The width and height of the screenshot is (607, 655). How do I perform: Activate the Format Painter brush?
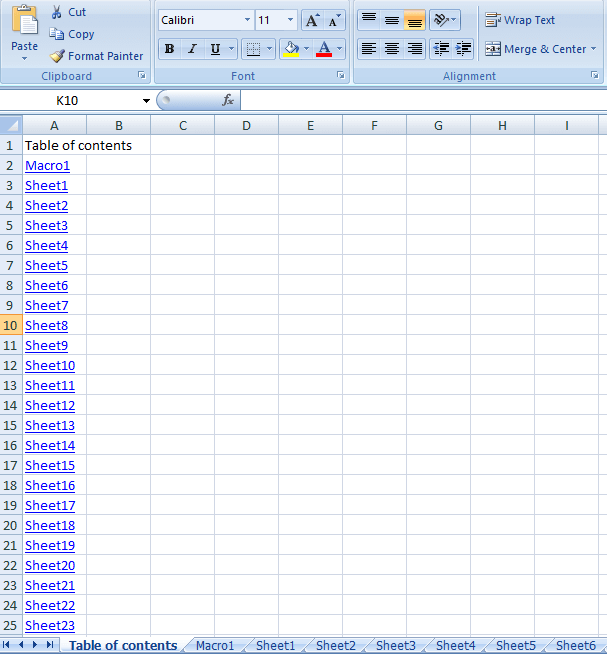57,56
